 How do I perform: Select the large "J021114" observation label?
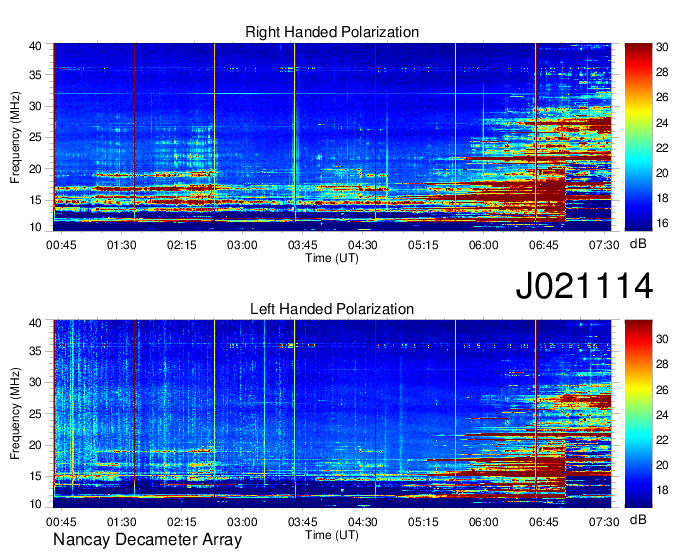(584, 285)
